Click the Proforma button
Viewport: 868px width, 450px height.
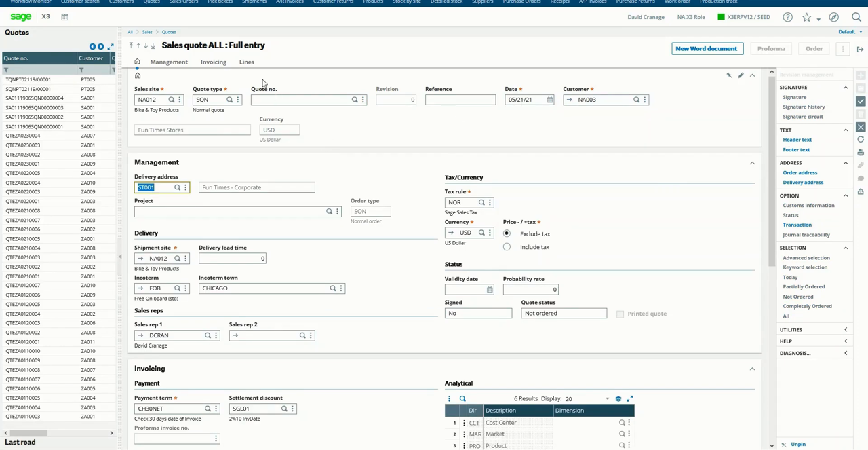click(771, 49)
